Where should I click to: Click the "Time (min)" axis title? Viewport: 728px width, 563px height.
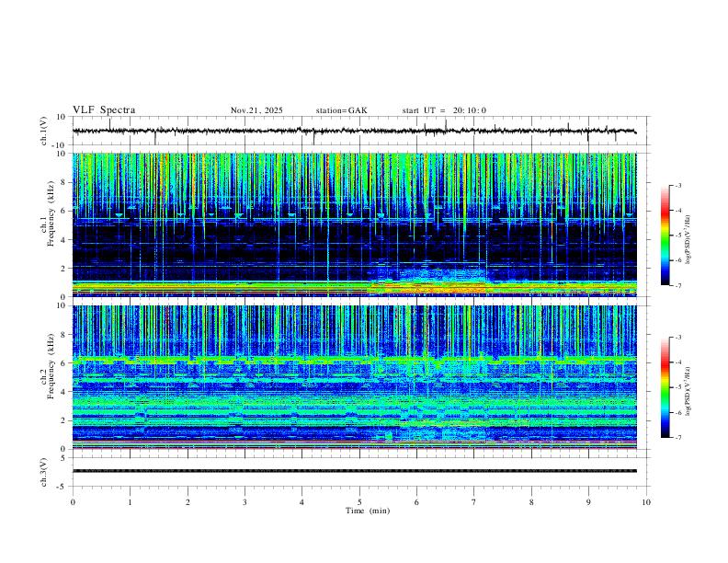(x=368, y=511)
